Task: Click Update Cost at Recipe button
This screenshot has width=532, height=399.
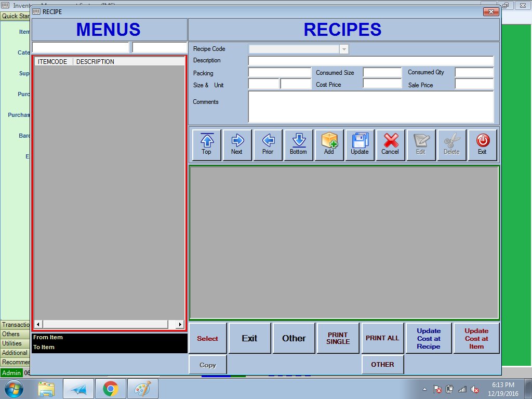Action: tap(429, 338)
